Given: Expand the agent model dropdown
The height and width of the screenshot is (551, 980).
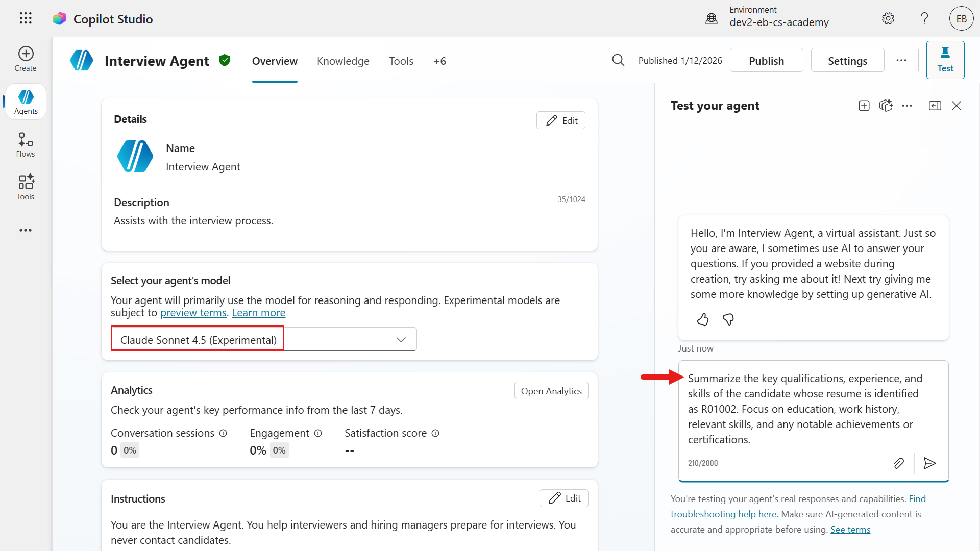Looking at the screenshot, I should click(401, 340).
